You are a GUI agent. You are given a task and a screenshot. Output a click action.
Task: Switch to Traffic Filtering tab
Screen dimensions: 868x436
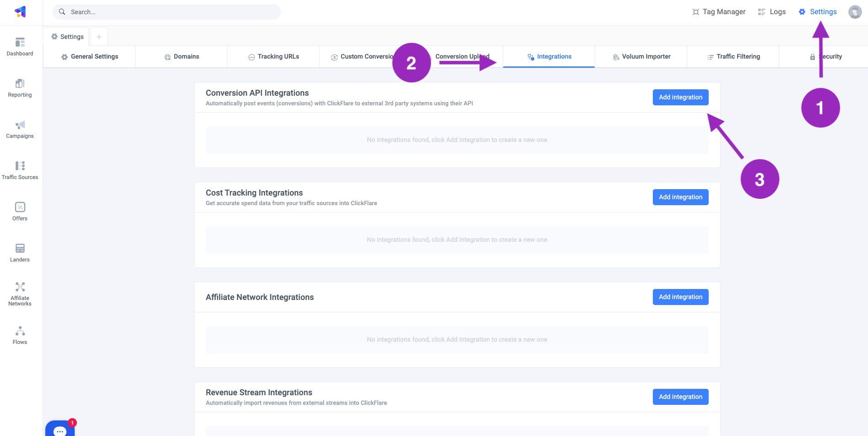(733, 57)
